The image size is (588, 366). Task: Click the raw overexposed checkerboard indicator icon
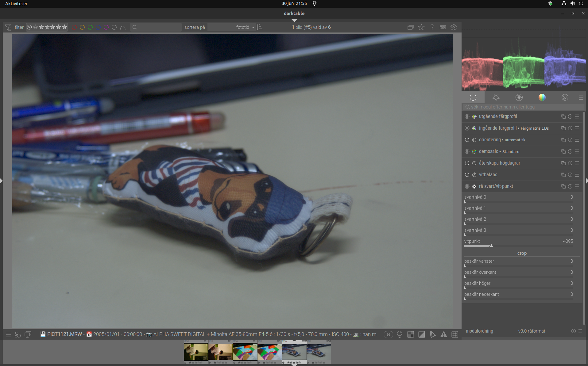coord(410,334)
